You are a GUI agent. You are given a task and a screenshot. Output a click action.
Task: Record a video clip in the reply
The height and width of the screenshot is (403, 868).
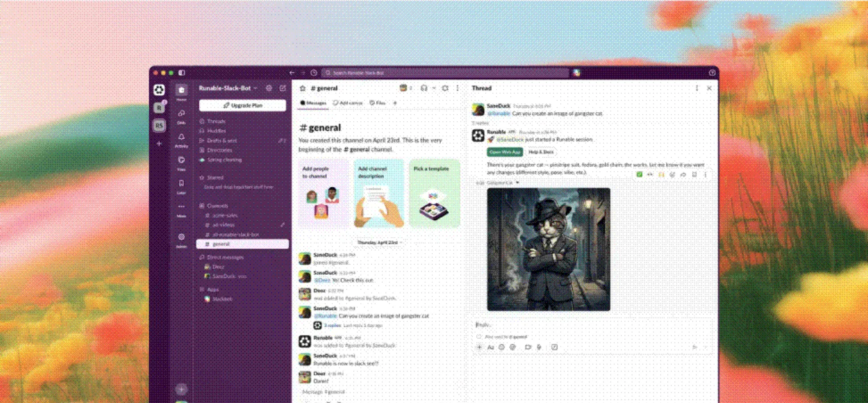(x=528, y=347)
